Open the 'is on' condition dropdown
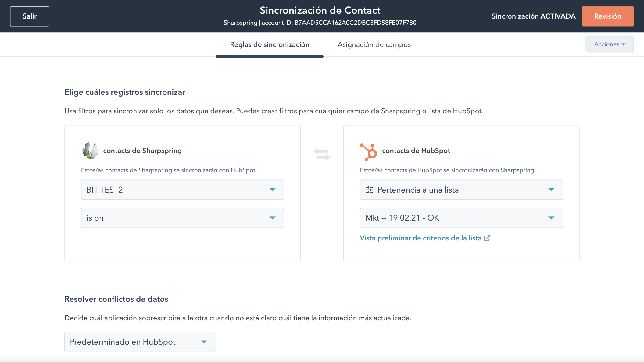 click(182, 218)
